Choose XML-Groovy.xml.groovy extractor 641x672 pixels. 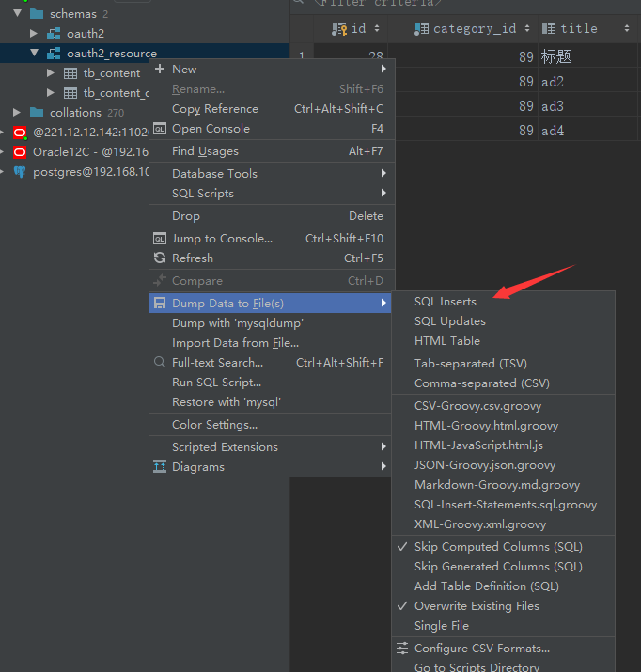(x=504, y=524)
